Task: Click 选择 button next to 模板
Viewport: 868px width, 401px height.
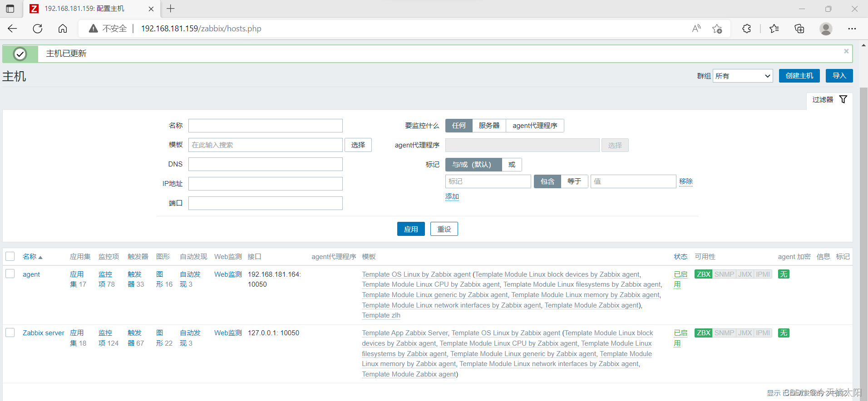Action: 358,145
